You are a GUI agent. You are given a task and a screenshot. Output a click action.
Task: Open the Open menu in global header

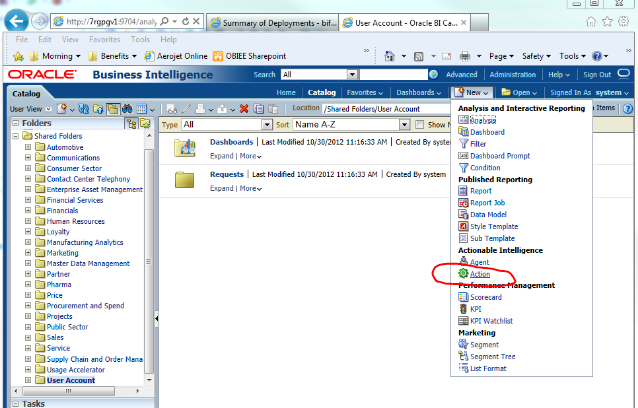[x=519, y=93]
